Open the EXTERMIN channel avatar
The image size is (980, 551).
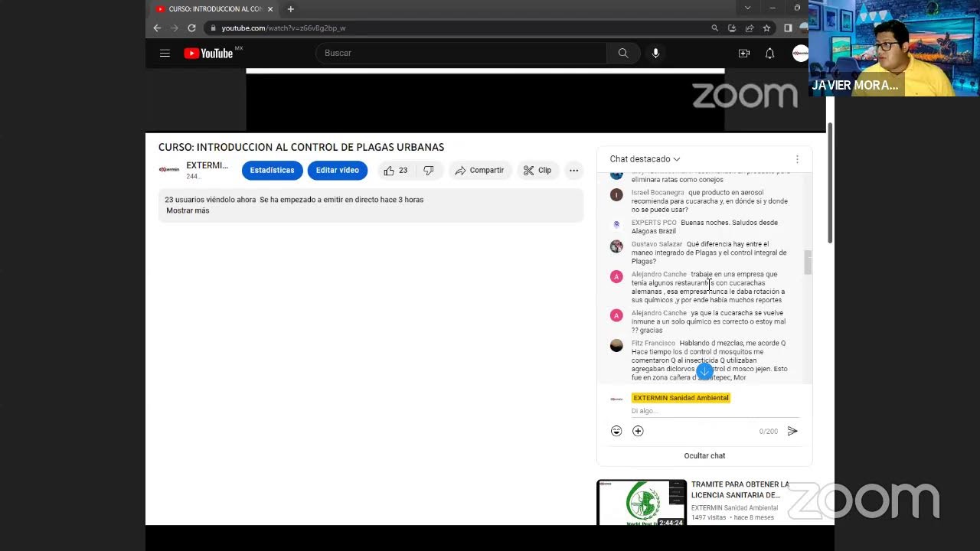pyautogui.click(x=169, y=170)
